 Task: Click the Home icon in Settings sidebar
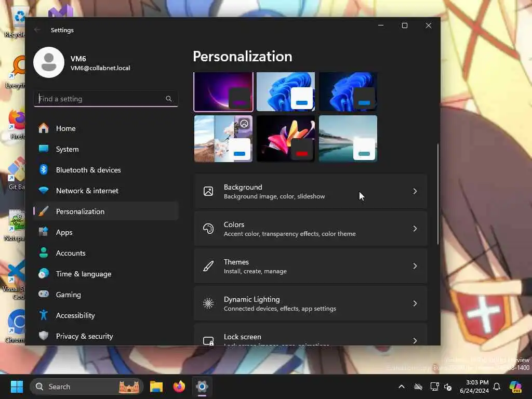click(44, 128)
